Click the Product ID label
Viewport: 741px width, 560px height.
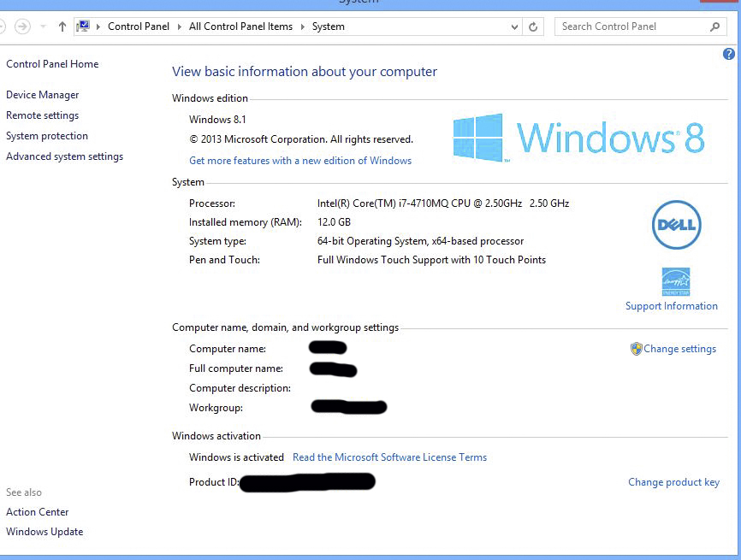click(214, 482)
